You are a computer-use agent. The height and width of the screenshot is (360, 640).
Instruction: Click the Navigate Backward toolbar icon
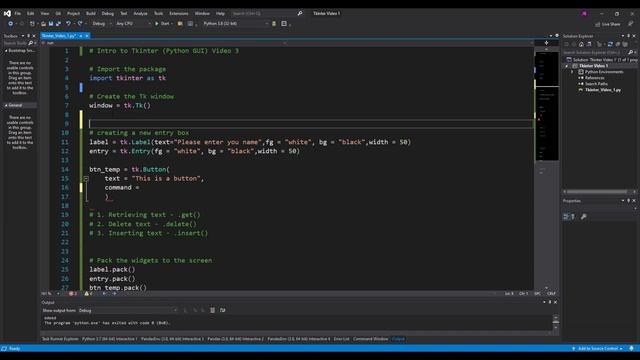(x=11, y=24)
